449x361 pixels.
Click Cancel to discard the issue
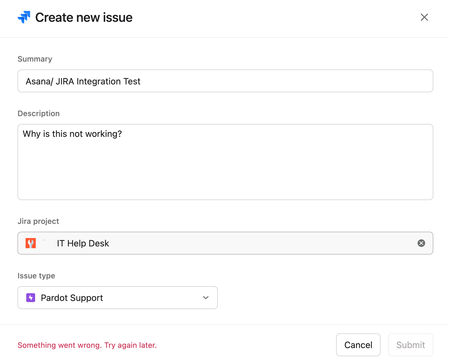click(x=358, y=345)
